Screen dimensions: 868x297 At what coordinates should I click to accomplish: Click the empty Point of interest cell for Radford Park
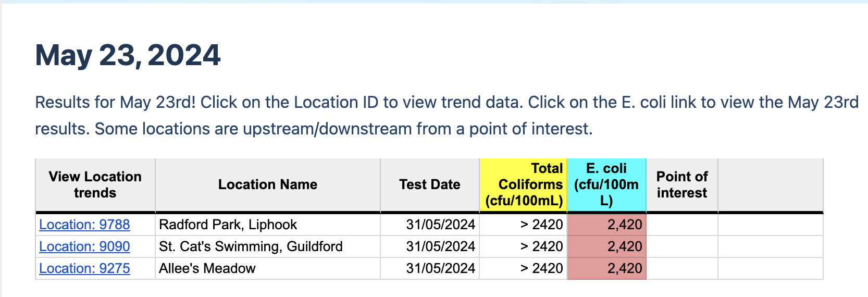point(682,225)
